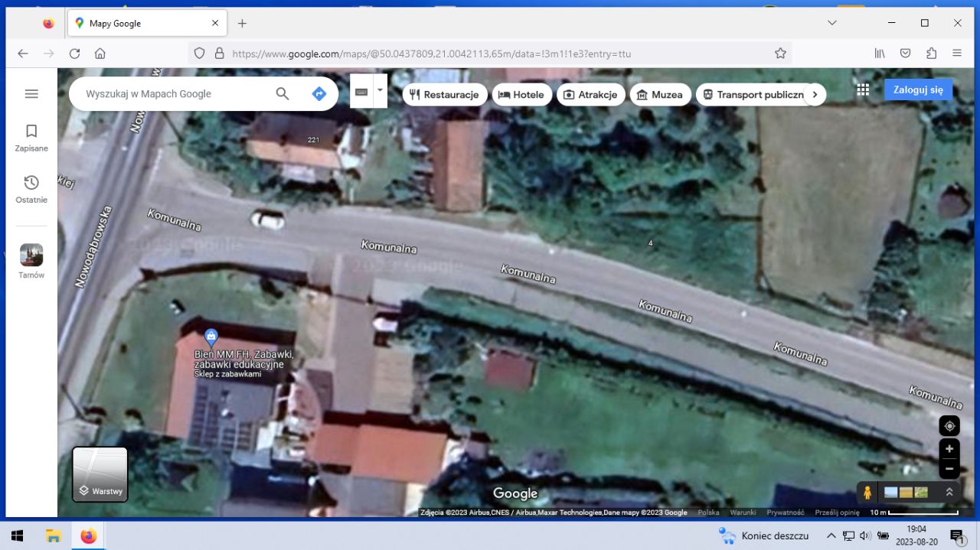
Task: Open Zapisane in the left sidebar
Action: pos(31,138)
